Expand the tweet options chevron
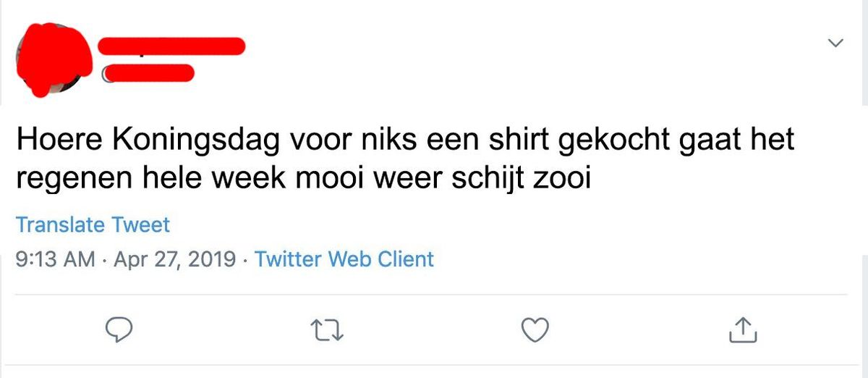The width and height of the screenshot is (868, 378). click(835, 43)
